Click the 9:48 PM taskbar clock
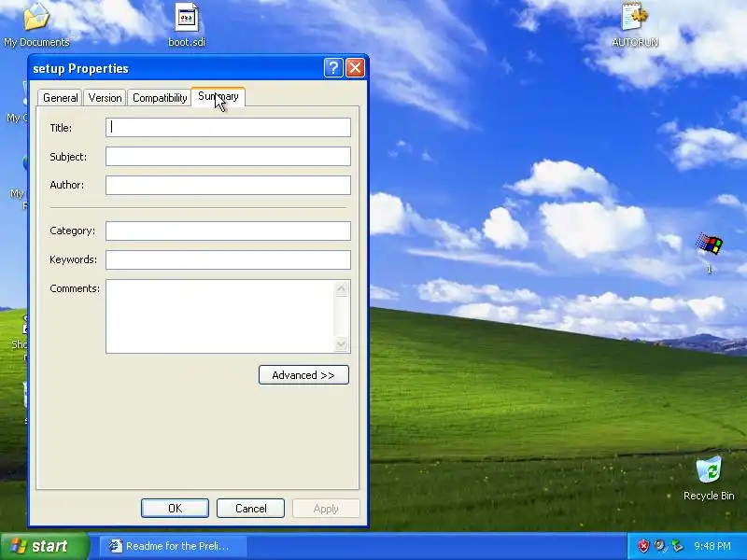This screenshot has width=747, height=560. [712, 546]
